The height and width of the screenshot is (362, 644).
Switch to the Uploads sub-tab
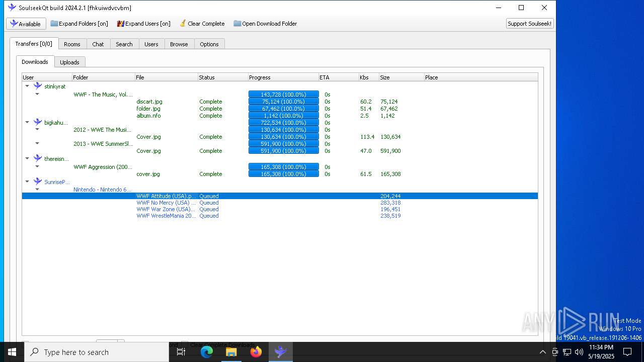(x=69, y=62)
